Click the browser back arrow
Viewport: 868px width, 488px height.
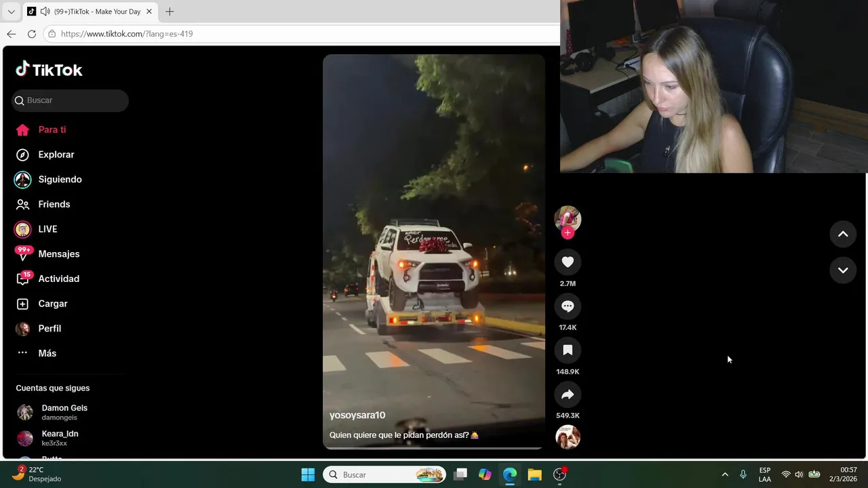coord(12,34)
